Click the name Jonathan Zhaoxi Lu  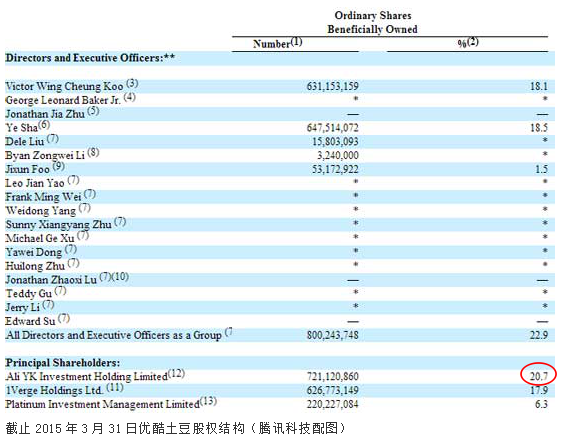[51, 280]
